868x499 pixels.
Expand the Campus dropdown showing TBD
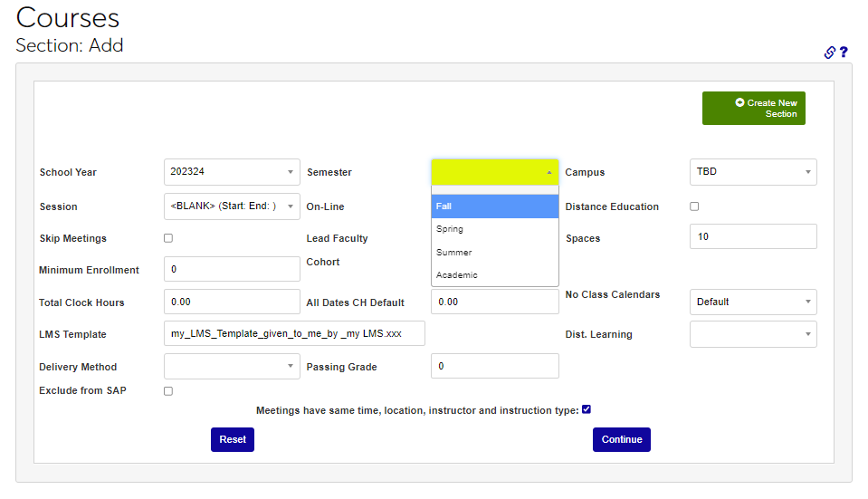tap(753, 172)
